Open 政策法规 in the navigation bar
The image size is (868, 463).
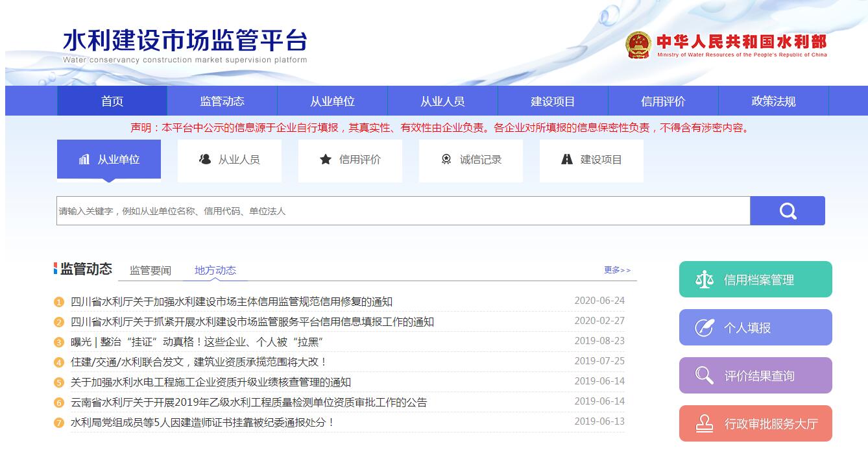773,101
